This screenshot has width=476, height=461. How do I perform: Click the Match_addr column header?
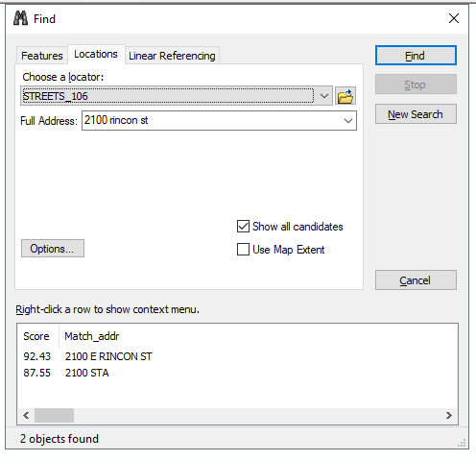point(92,336)
